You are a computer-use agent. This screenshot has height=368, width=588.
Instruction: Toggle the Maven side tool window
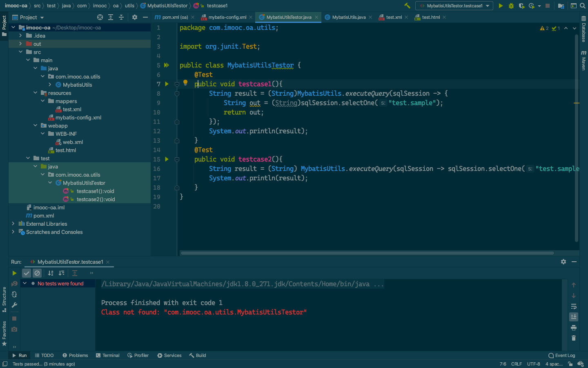pos(584,61)
